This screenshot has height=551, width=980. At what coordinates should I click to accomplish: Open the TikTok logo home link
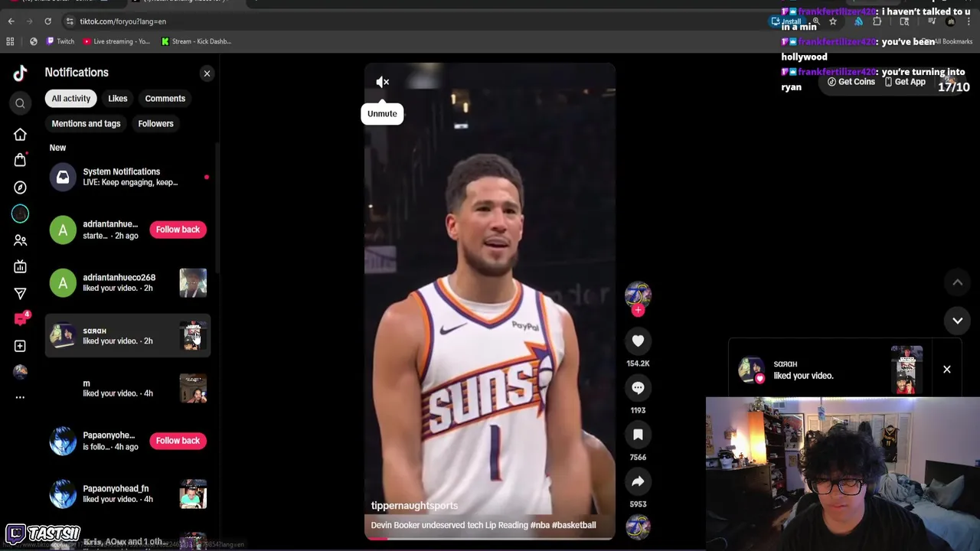click(x=20, y=73)
